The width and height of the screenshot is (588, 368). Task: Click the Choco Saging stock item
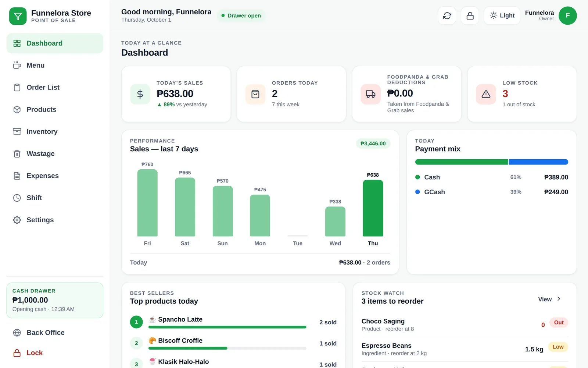coord(465,325)
